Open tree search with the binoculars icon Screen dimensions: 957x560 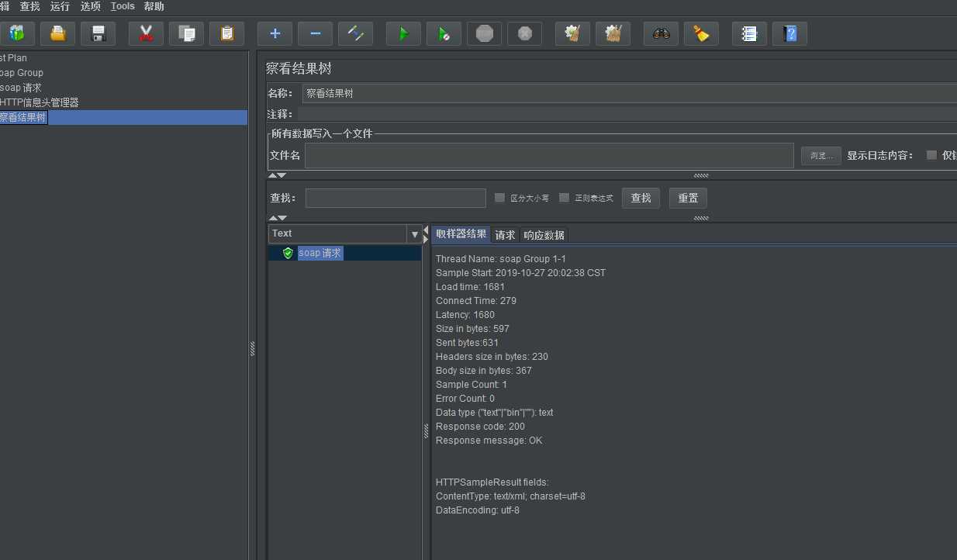[661, 33]
